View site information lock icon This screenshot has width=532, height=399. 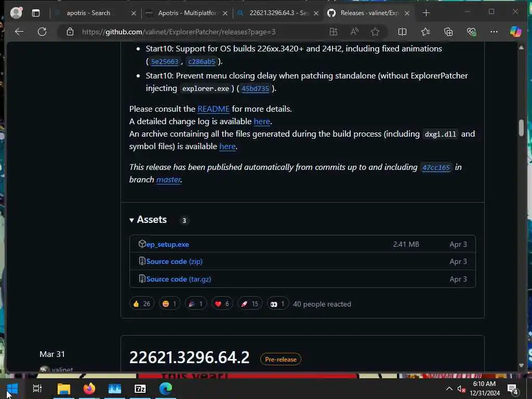[70, 32]
